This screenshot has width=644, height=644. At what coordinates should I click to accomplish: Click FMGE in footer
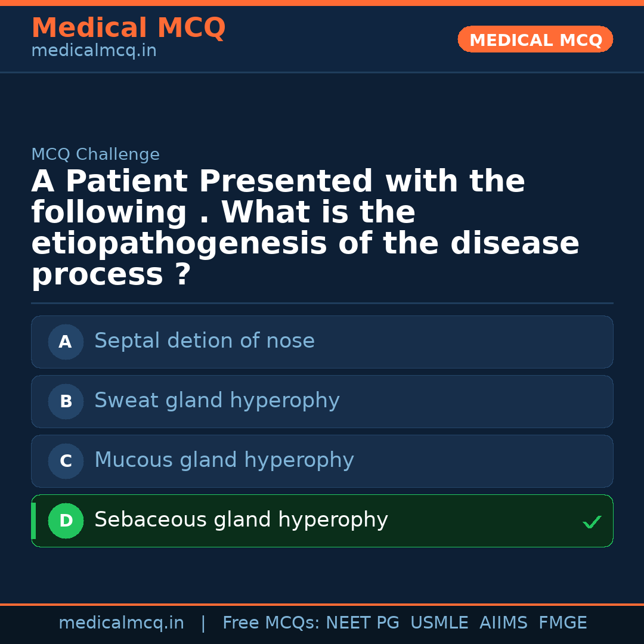562,623
